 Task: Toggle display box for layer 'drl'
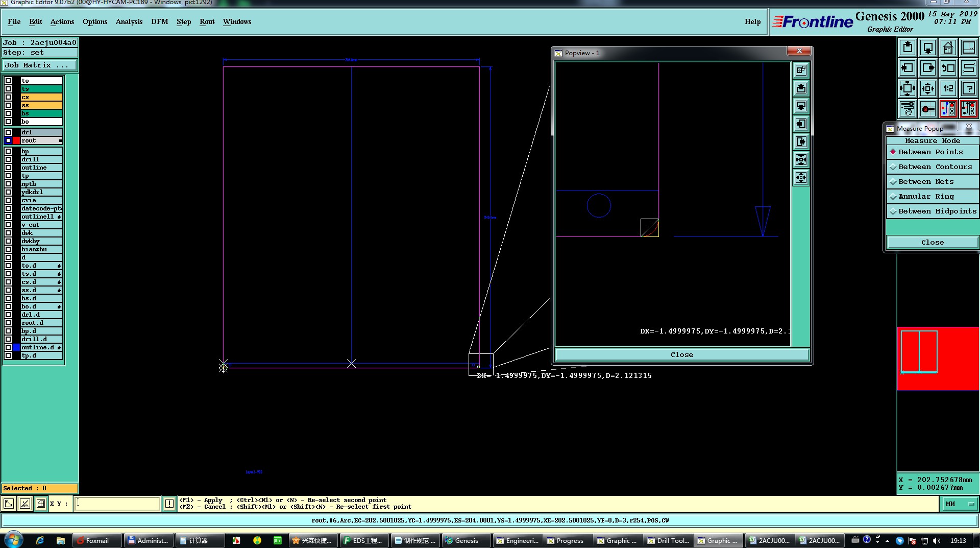pos(8,132)
